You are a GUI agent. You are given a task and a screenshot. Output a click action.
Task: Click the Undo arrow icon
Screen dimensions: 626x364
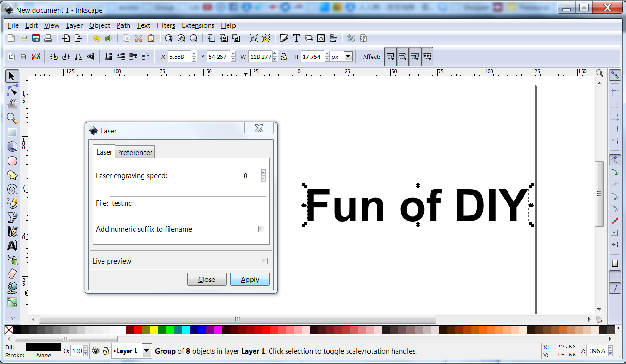(x=96, y=39)
